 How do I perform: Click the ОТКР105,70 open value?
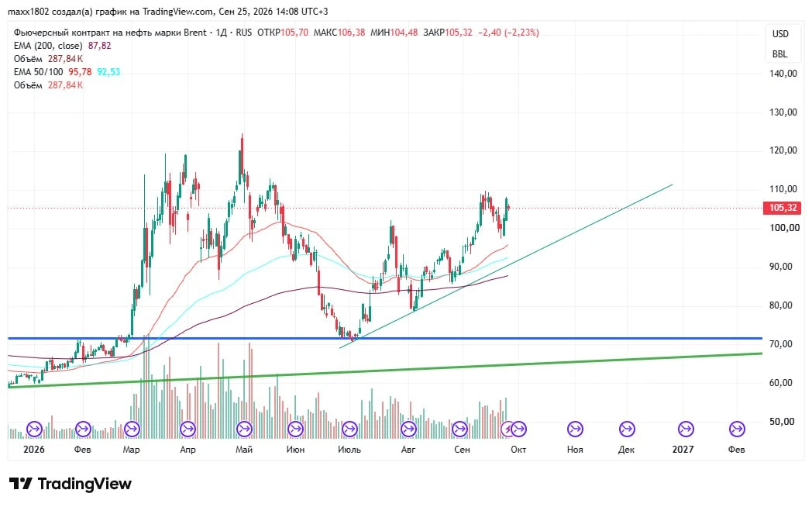click(x=283, y=32)
